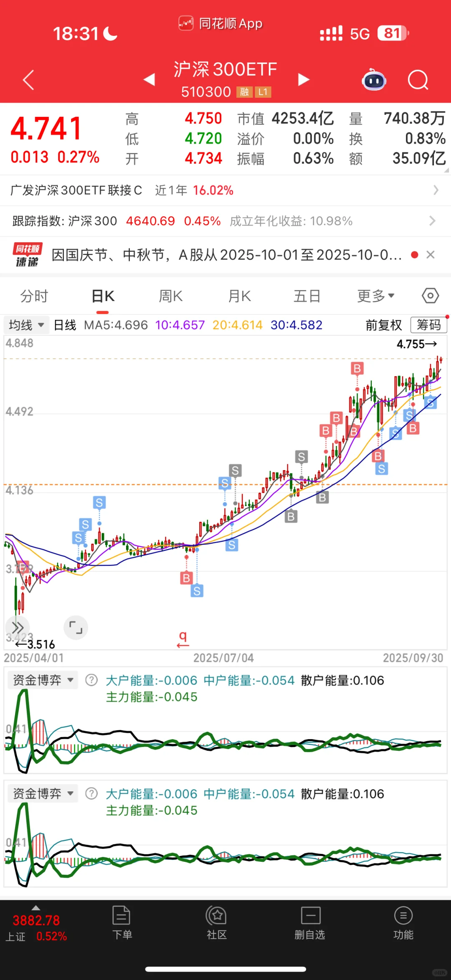Tap the 融 margin badge beside 510300

click(245, 92)
